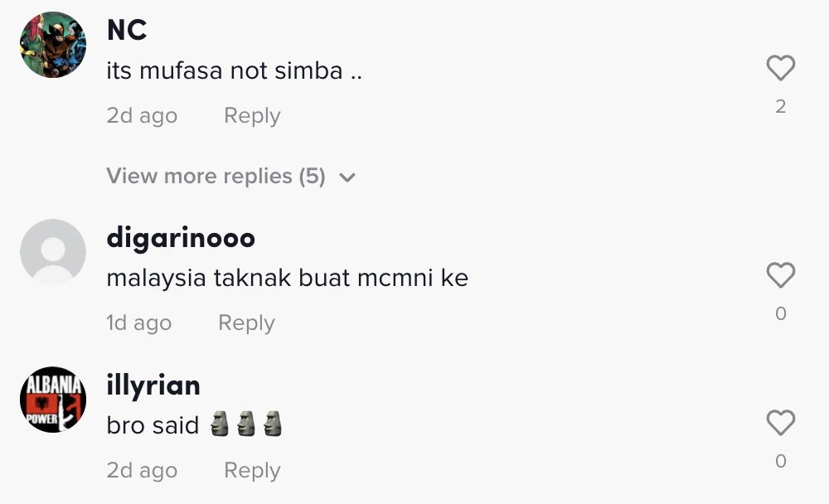Open NC's profile picture
Screen dimensions: 829x504
click(53, 45)
